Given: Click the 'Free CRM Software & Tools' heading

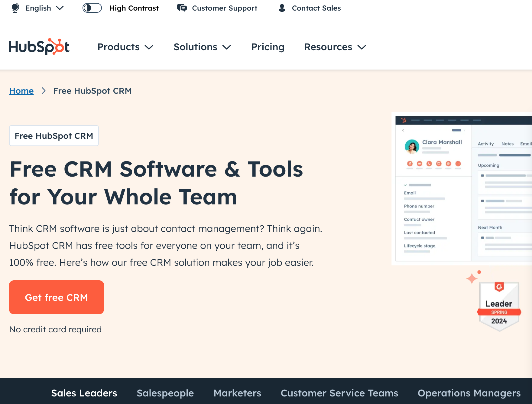Looking at the screenshot, I should tap(156, 183).
